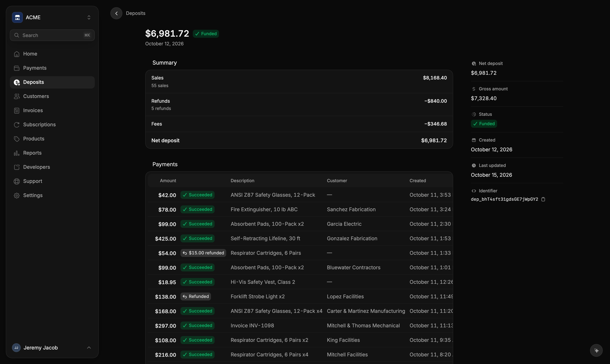Click the back arrow next to Deposits
This screenshot has height=364, width=610.
pos(116,13)
